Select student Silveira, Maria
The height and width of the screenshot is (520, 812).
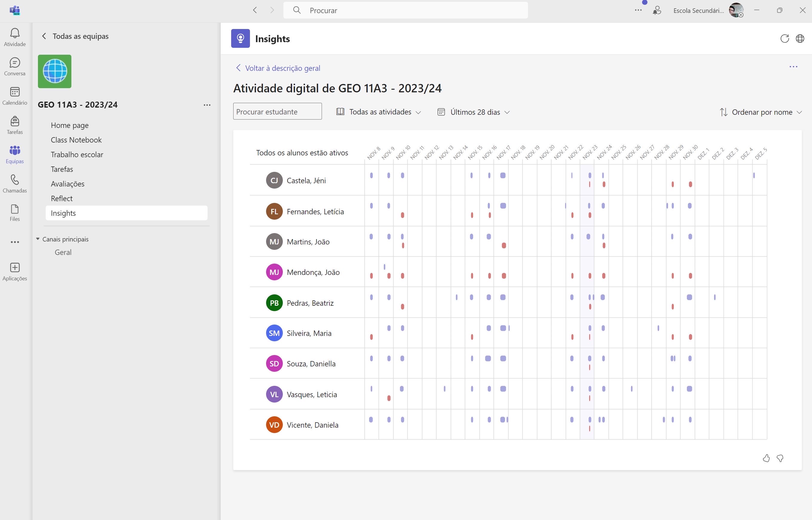309,333
